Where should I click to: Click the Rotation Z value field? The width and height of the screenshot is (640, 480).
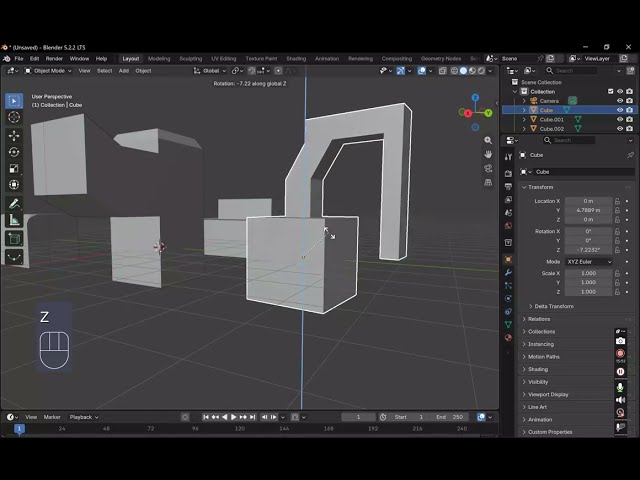pyautogui.click(x=589, y=250)
